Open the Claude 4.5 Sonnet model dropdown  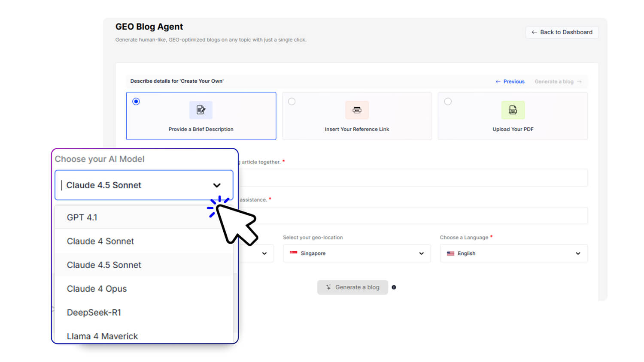[x=144, y=185]
